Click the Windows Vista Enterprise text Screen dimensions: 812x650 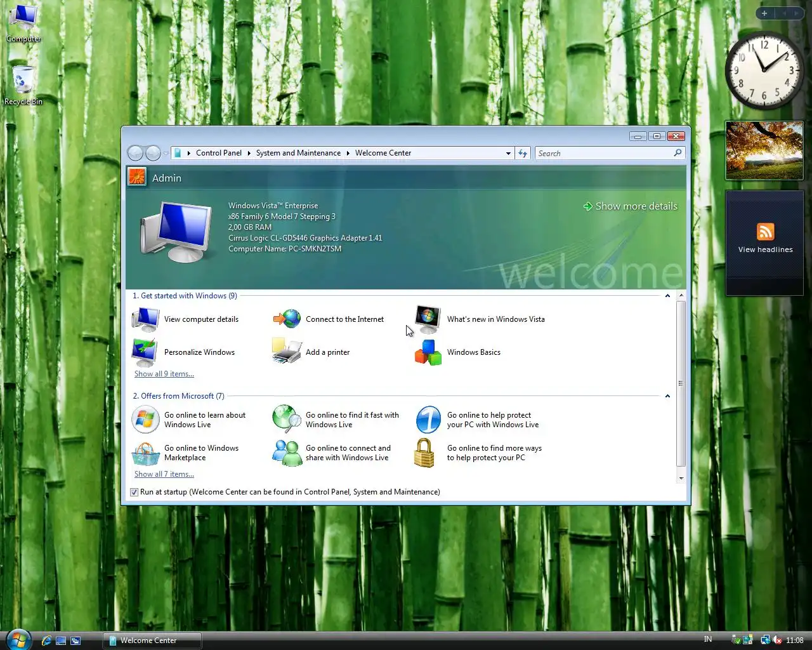point(273,206)
